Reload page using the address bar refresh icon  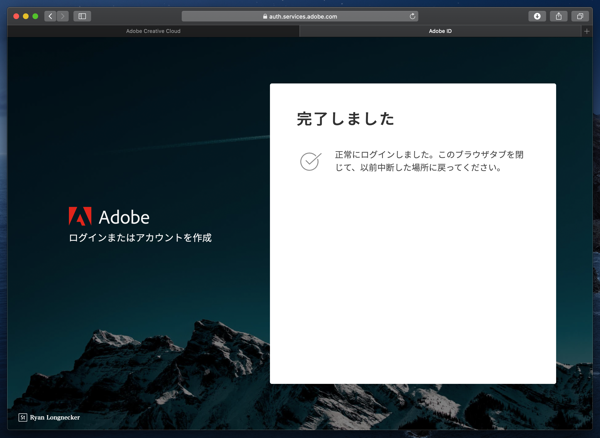(412, 16)
